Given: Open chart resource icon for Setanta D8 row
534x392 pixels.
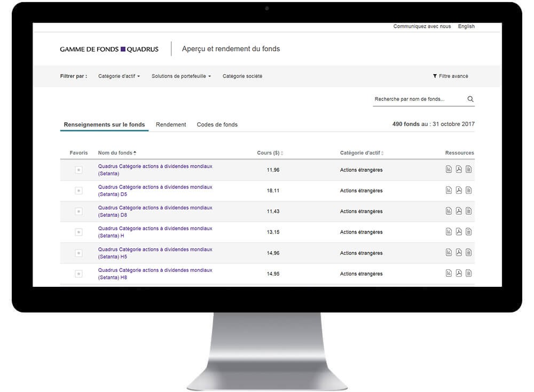Looking at the screenshot, I should 449,211.
